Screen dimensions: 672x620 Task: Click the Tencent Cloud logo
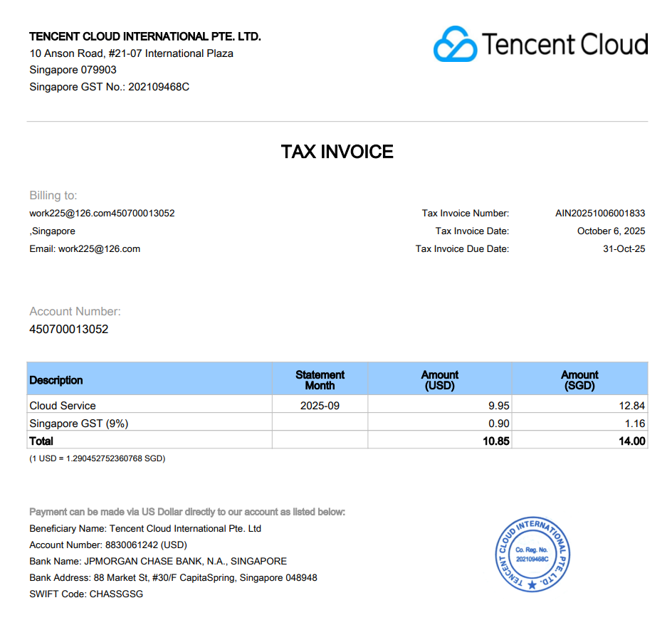[x=540, y=43]
